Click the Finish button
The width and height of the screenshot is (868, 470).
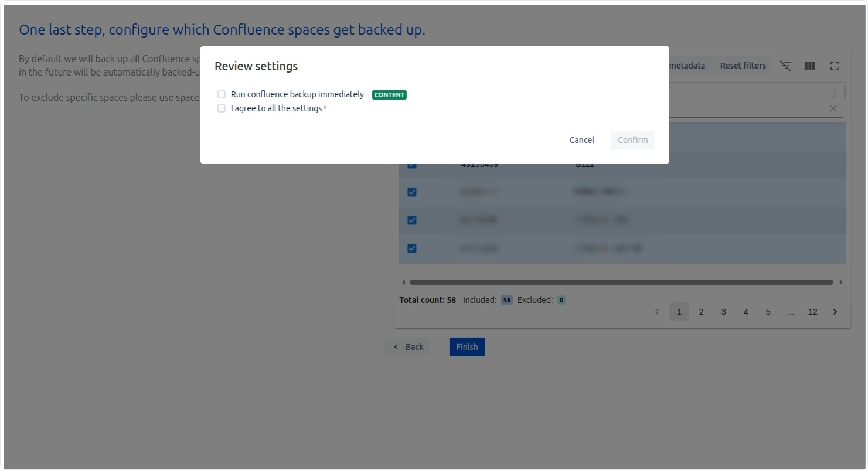[467, 347]
